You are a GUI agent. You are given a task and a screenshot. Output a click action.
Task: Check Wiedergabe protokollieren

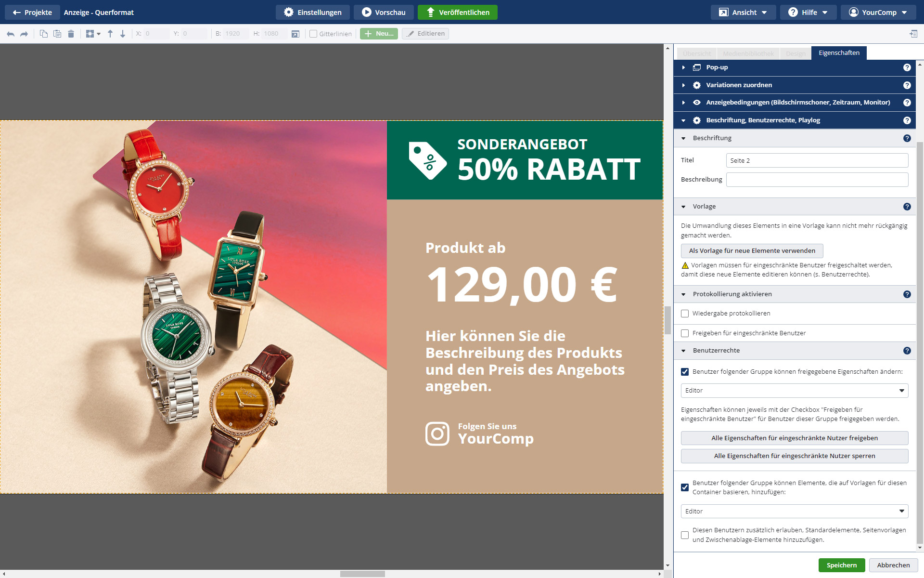point(685,314)
